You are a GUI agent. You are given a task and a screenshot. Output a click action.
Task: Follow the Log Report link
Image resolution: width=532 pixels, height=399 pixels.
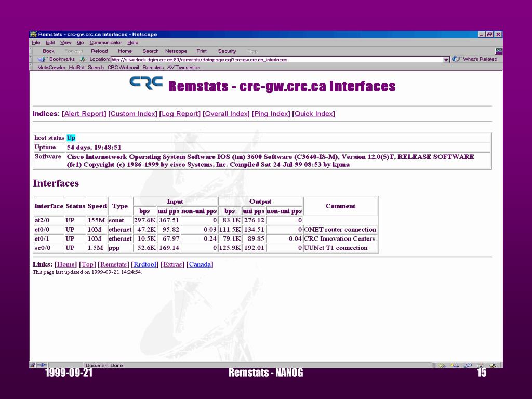click(x=180, y=114)
